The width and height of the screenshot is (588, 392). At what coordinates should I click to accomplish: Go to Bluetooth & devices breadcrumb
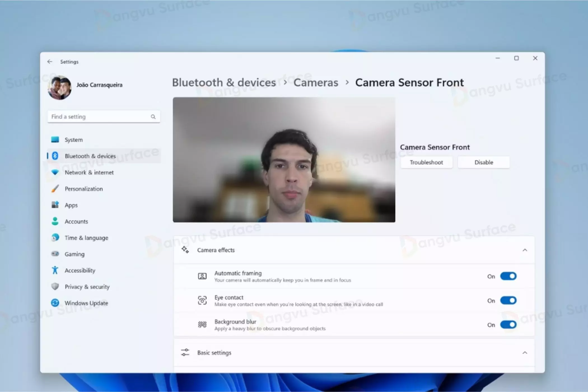pyautogui.click(x=224, y=82)
